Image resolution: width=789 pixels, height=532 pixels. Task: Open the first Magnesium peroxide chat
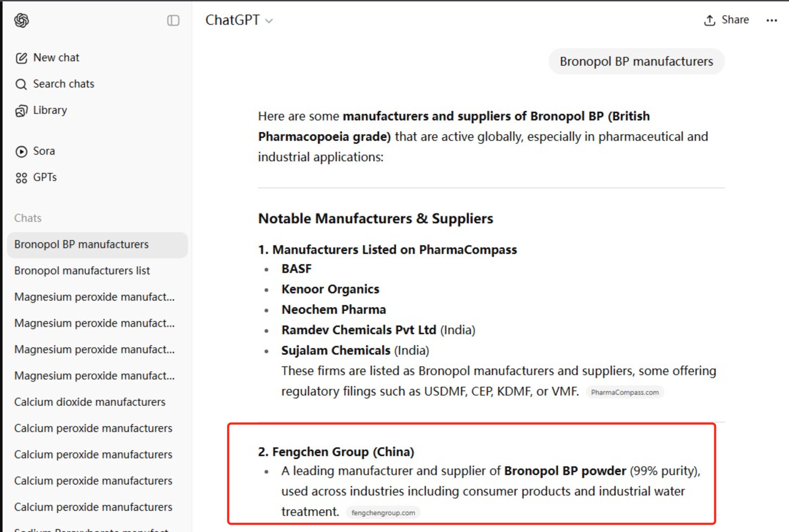pos(94,297)
